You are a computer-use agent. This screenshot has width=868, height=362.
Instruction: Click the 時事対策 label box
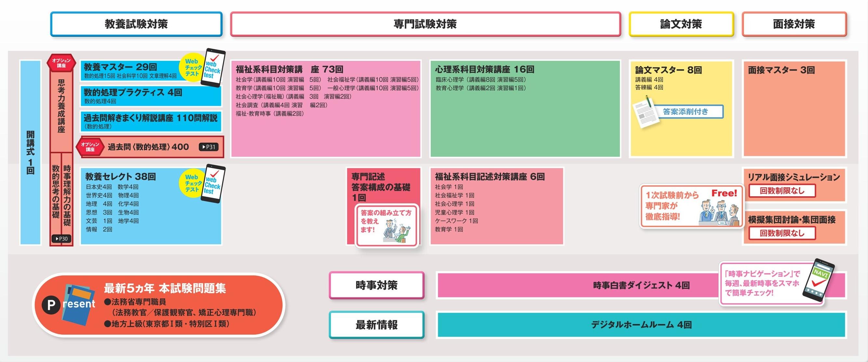pos(376,285)
